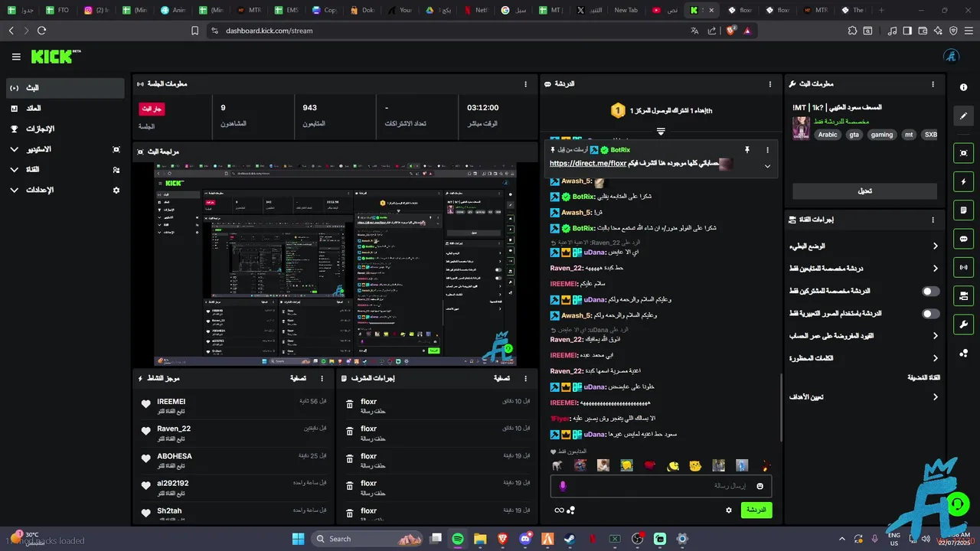980x551 pixels.
Task: Open the moderator actions panel three-dot menu
Action: [525, 378]
